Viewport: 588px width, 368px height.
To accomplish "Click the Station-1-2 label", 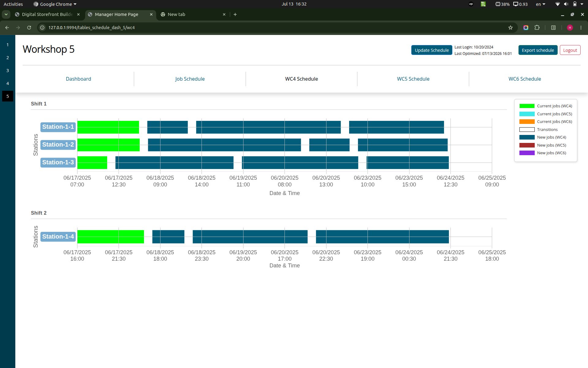I will 58,145.
